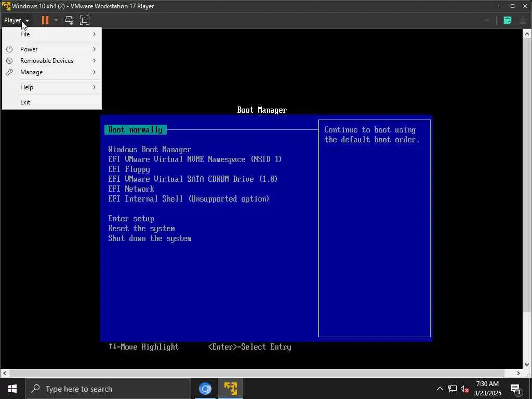
Task: Click the vertical scrollbar down arrow
Action: [x=527, y=365]
